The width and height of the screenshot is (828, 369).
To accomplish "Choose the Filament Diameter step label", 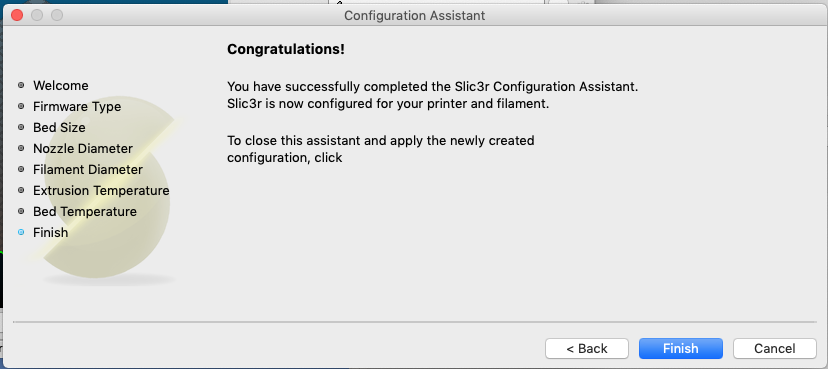I will point(88,169).
